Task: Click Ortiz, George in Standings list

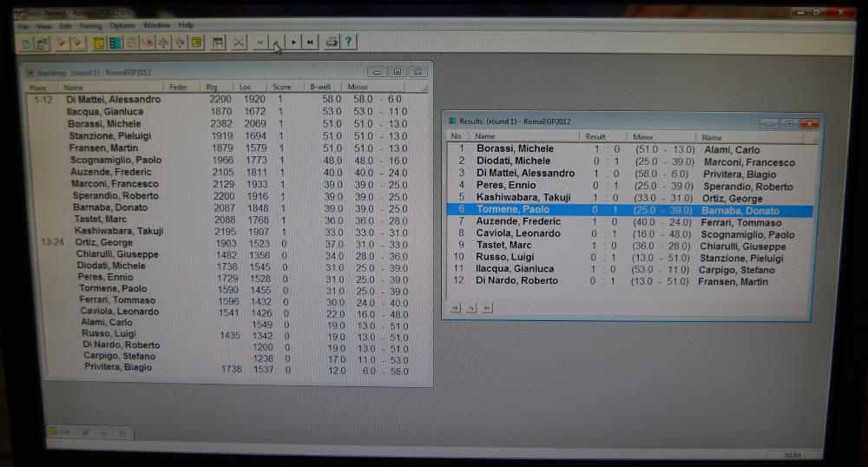Action: tap(103, 242)
